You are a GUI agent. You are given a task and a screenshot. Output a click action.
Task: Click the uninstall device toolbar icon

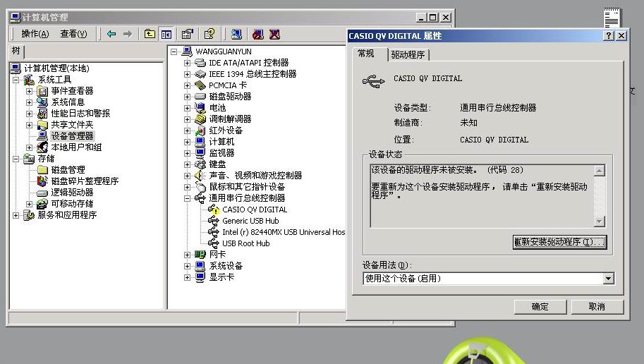point(274,34)
